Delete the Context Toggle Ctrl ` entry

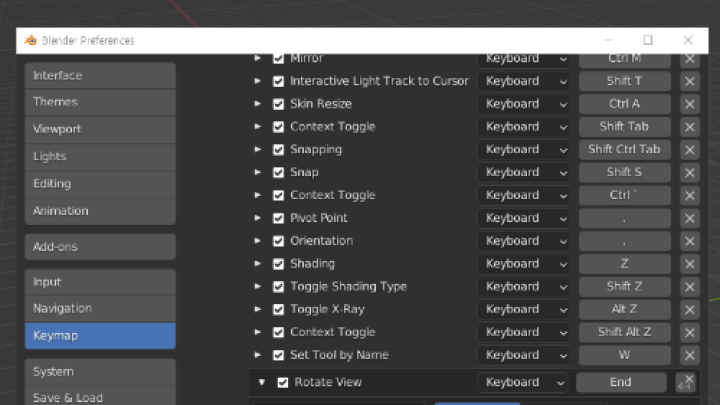click(x=689, y=195)
